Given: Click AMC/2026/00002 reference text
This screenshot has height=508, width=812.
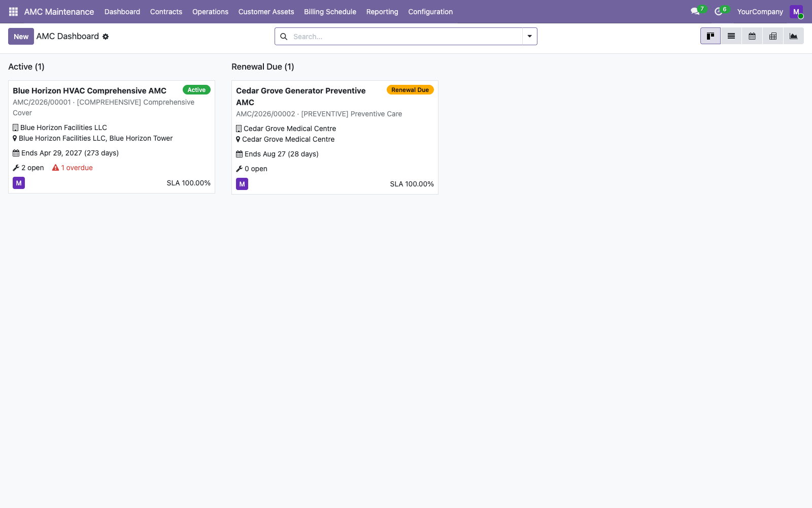Looking at the screenshot, I should [265, 114].
